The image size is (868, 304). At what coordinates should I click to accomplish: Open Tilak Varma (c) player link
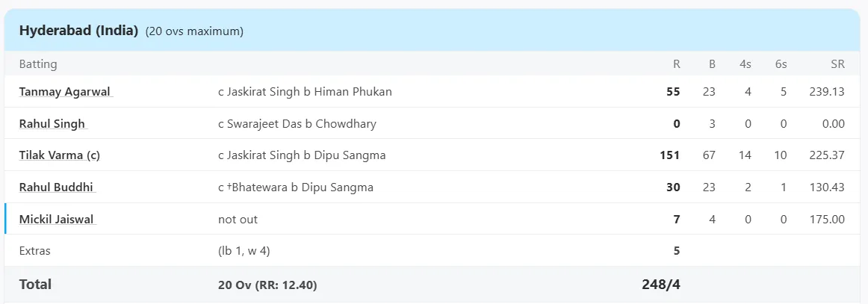(x=60, y=155)
